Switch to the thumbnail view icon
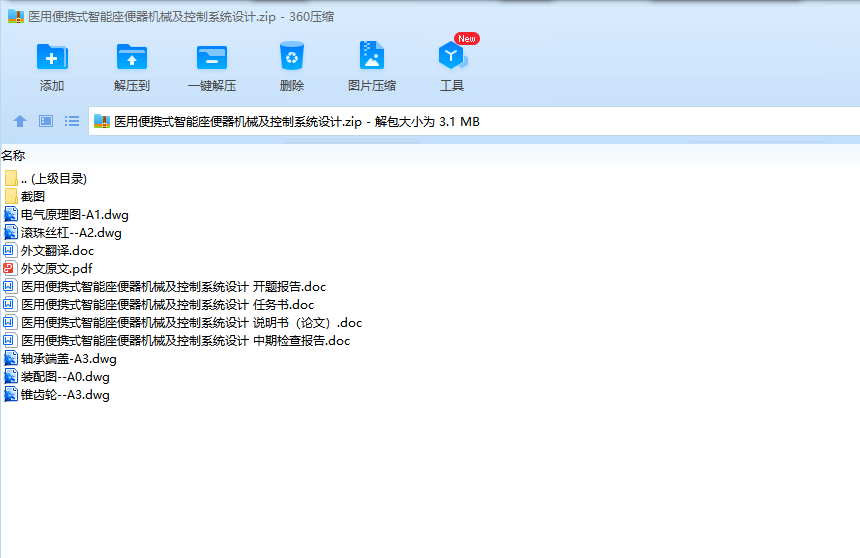 [46, 121]
